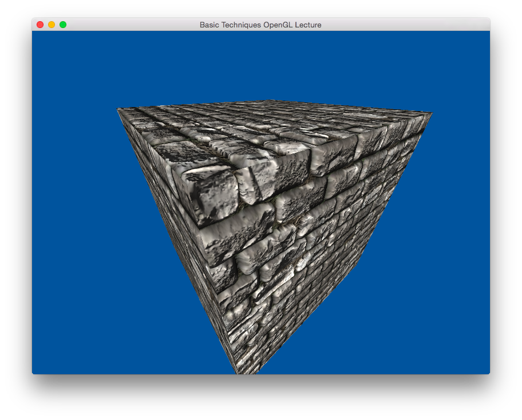Minimize window with the yellow button
Viewport: 522px width, 420px height.
(52, 25)
